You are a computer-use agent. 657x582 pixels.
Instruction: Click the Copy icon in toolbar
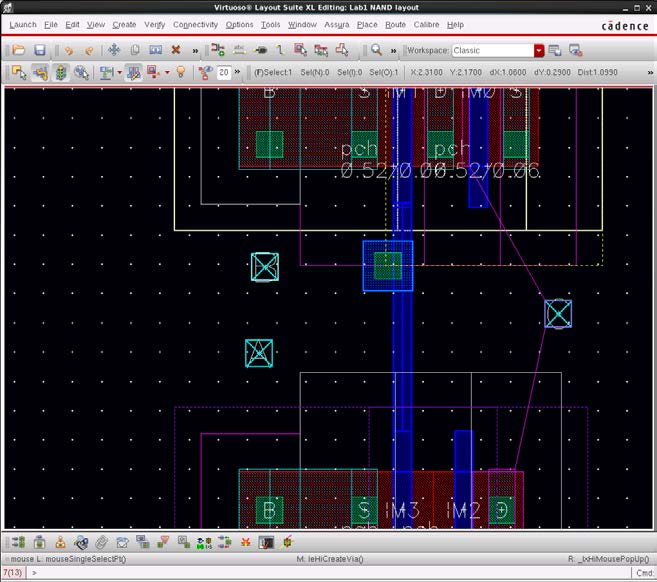click(135, 50)
